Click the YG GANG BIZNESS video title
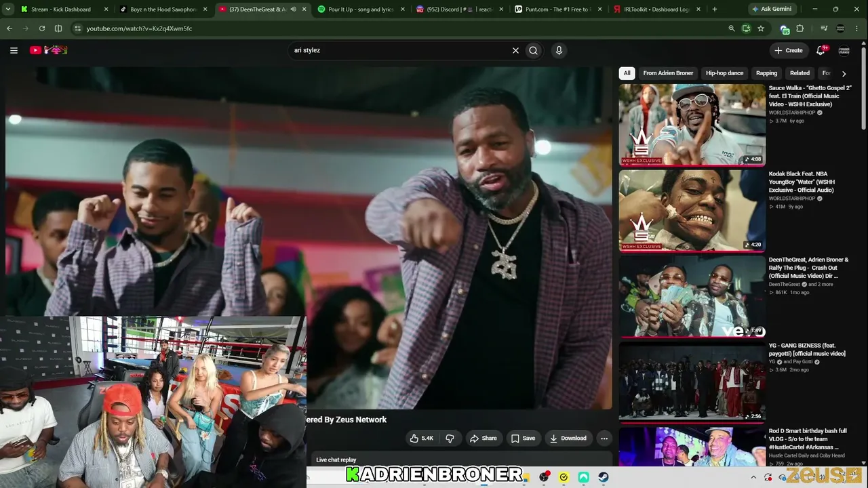868x488 pixels. click(x=807, y=349)
